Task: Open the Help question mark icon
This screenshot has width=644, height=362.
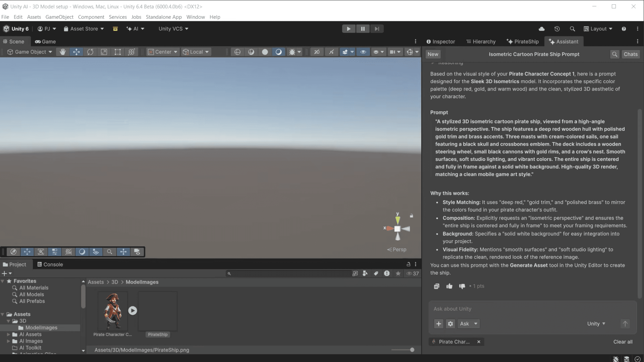Action: [624, 29]
